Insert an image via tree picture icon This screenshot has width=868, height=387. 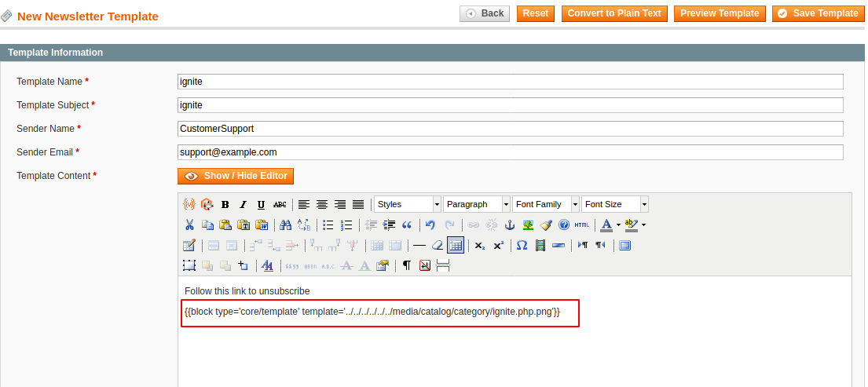(528, 225)
